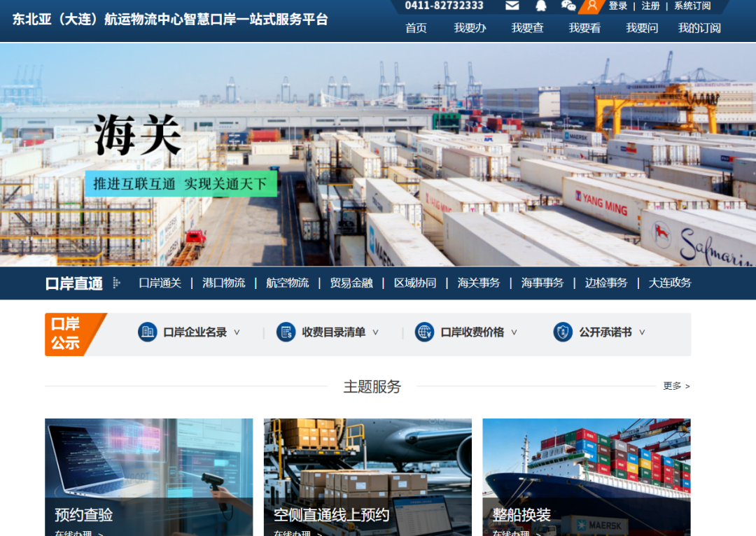
Task: Click the 口岸收费价格 label text
Action: pos(472,332)
